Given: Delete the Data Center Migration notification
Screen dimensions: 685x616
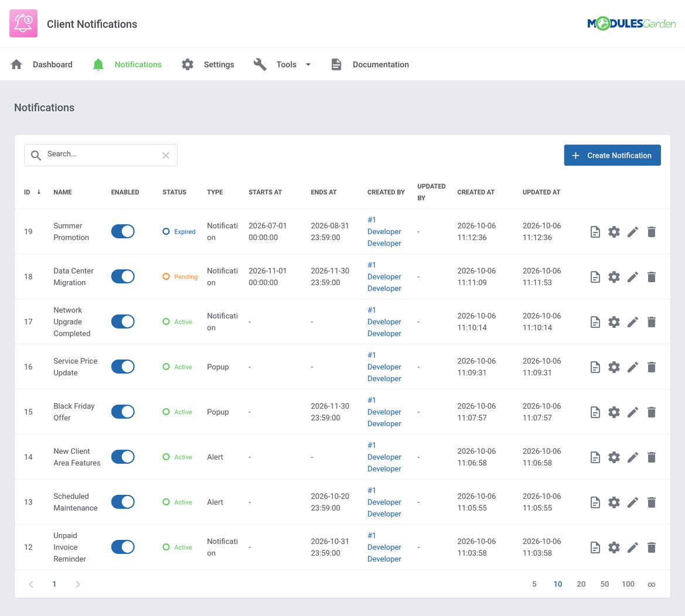Looking at the screenshot, I should 652,277.
